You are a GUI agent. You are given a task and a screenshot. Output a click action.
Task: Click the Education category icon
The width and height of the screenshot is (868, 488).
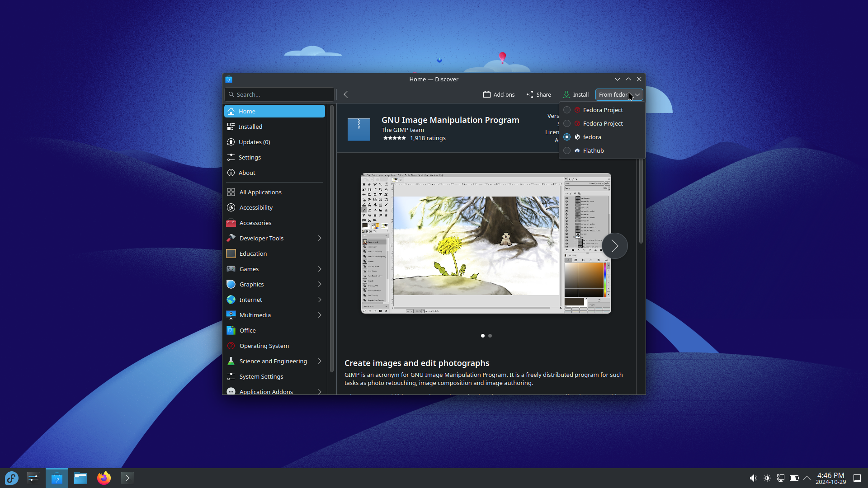click(x=231, y=253)
